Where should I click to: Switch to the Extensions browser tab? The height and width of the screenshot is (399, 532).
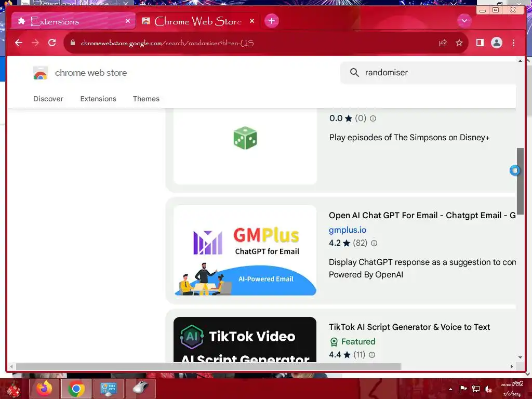click(73, 21)
